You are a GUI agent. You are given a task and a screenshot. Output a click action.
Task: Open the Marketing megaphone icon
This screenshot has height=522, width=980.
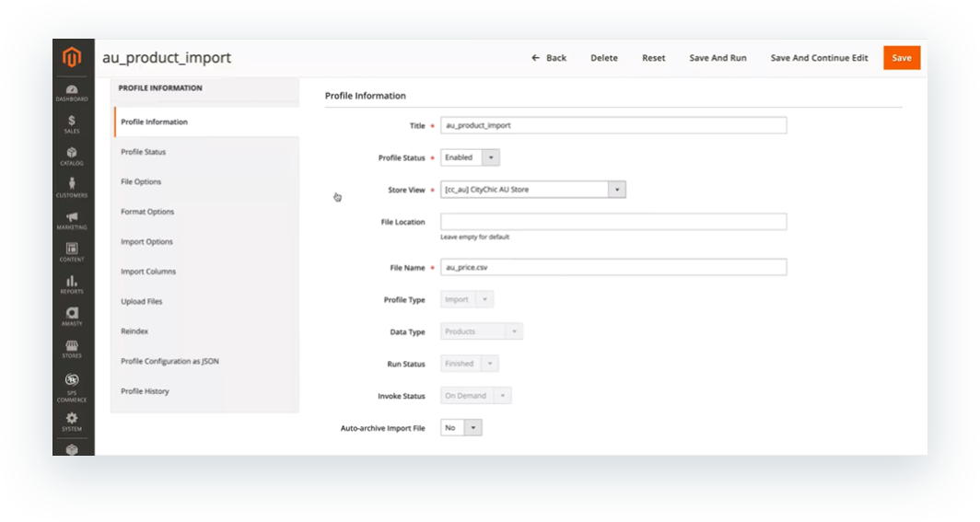[72, 220]
